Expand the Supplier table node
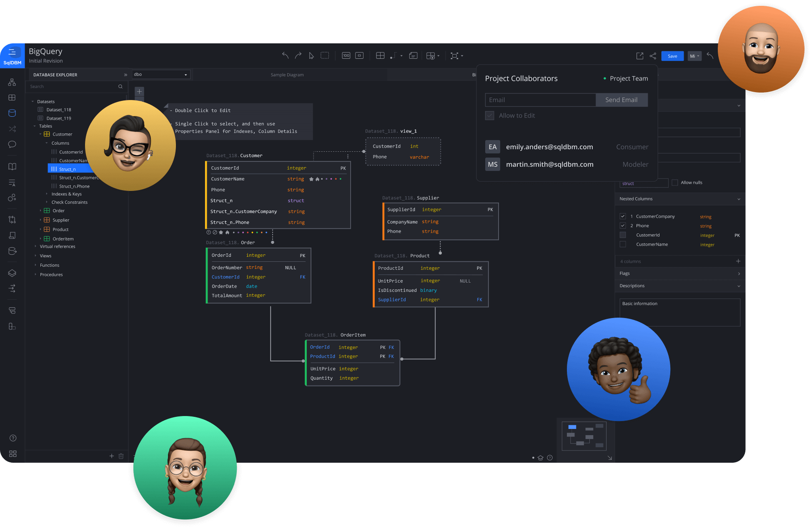Image resolution: width=812 pixels, height=529 pixels. [40, 220]
